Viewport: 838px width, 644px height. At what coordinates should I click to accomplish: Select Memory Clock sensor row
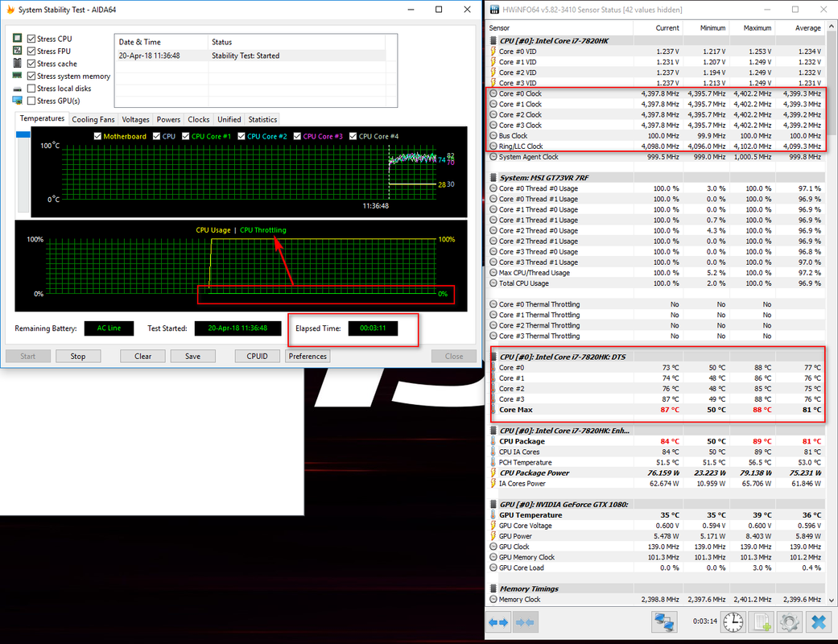point(656,599)
